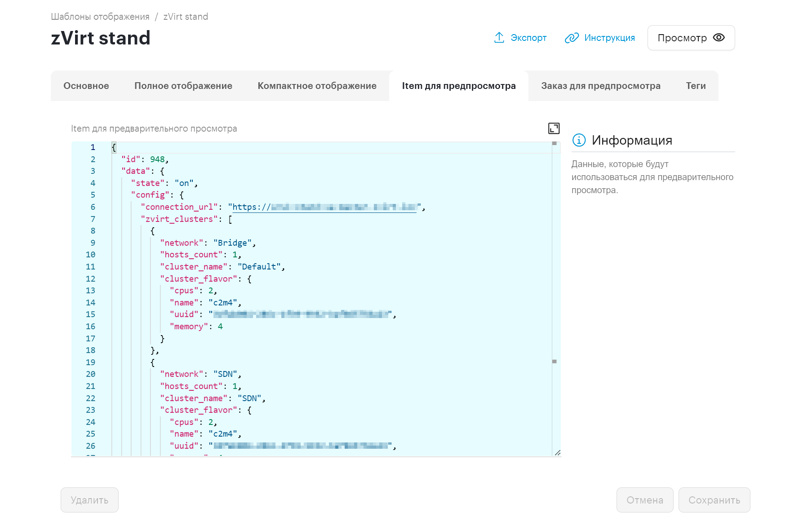Click line number 12 in the gutter
Screen dimensions: 812x526
(x=90, y=279)
